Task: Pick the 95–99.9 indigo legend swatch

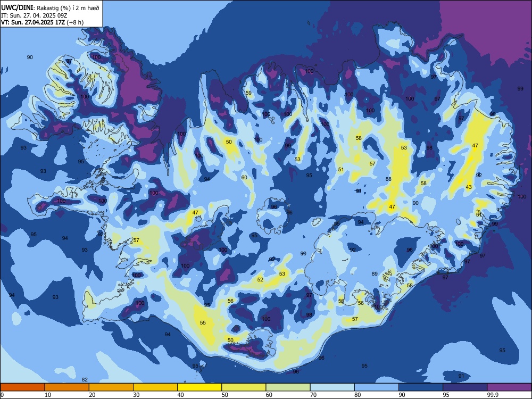Action: (465, 387)
